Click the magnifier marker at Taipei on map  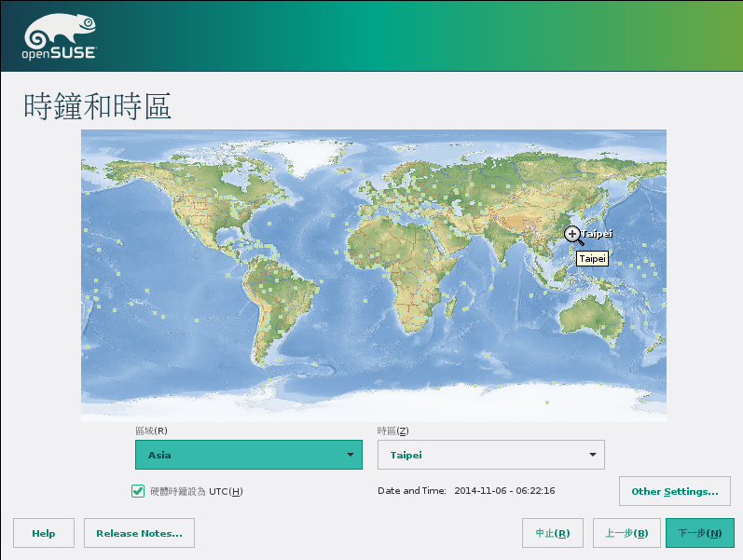tap(573, 234)
